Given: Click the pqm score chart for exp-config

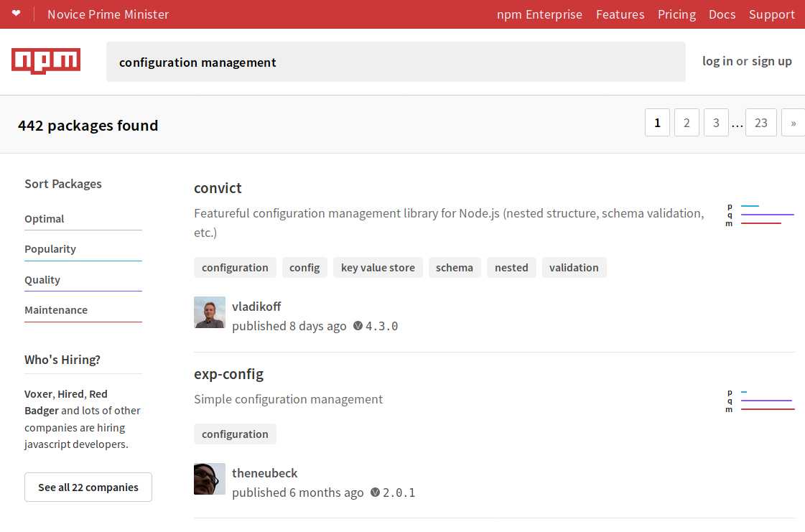Looking at the screenshot, I should [x=760, y=401].
